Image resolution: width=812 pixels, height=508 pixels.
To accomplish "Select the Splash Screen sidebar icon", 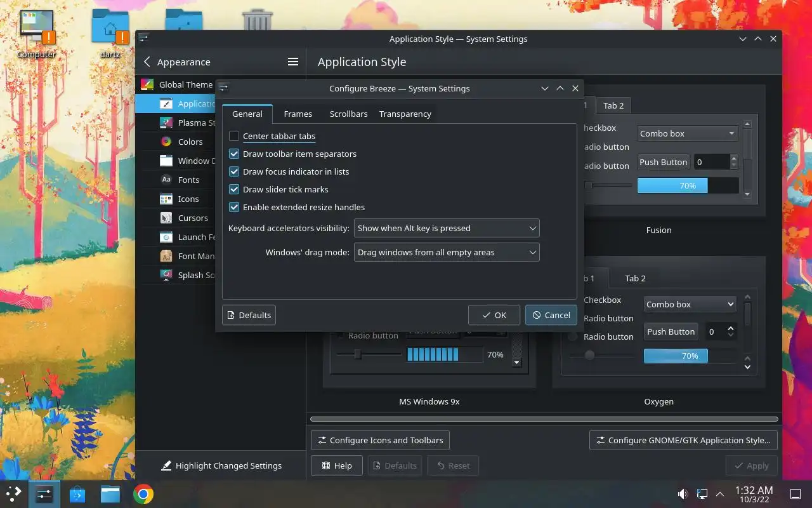I will (166, 275).
